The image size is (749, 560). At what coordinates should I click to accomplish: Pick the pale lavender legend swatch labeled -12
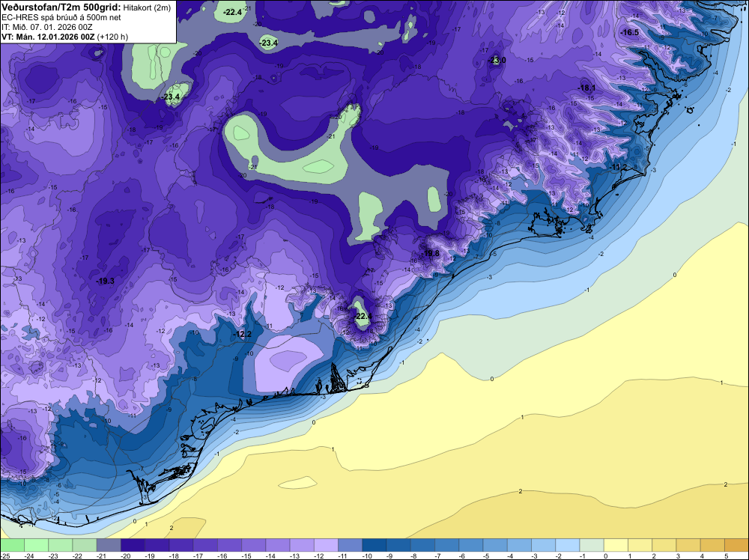[x=326, y=545]
